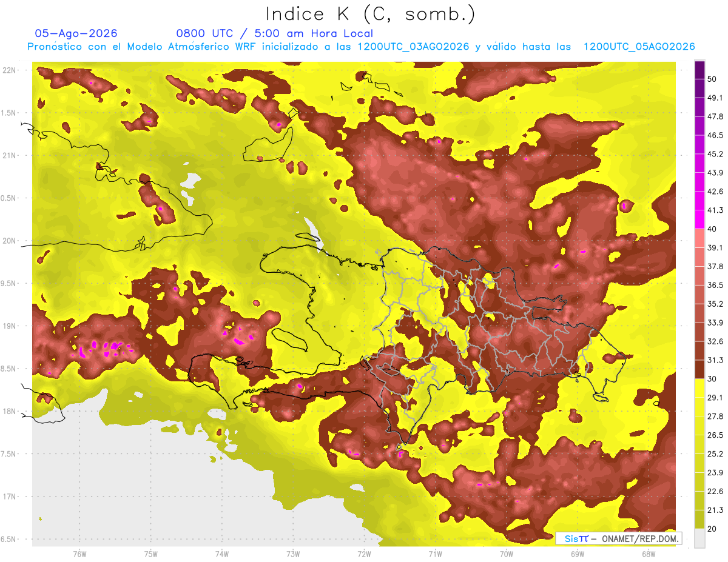Click the gray swatch below the 20 mark
Viewport: 728px width, 562px height.
[699, 538]
